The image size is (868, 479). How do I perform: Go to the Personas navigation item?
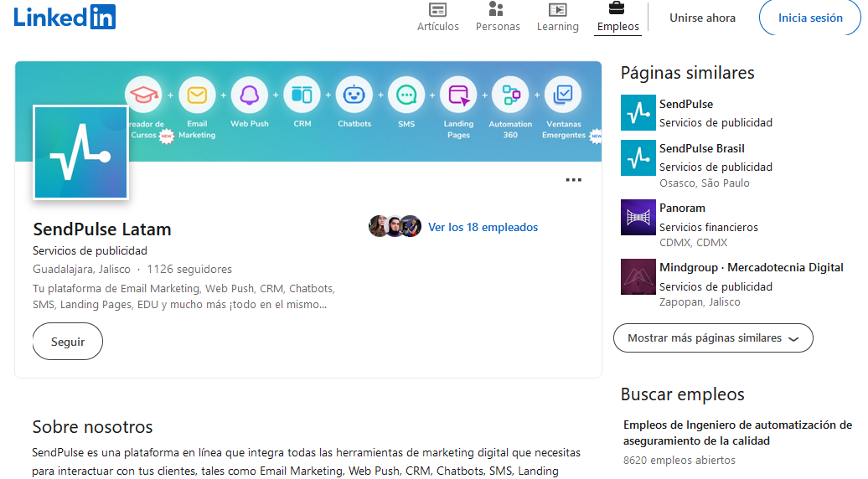[498, 18]
